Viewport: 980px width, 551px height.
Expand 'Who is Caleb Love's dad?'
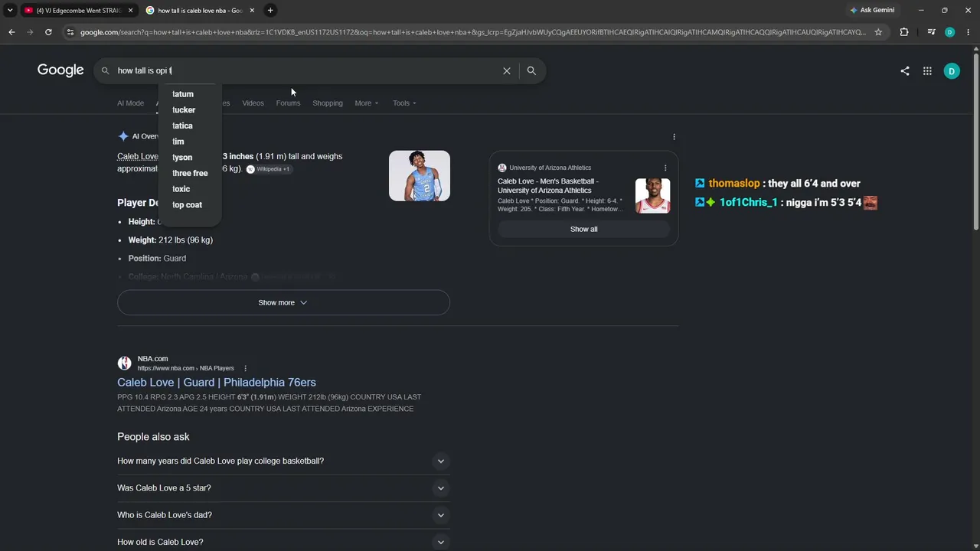coord(283,515)
